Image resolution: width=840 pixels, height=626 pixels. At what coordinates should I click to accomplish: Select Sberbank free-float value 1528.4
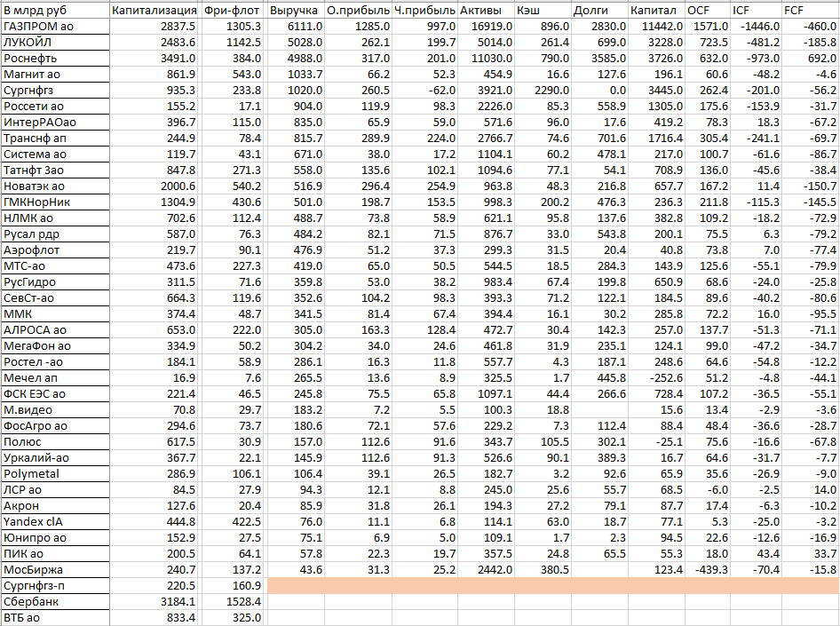[232, 602]
